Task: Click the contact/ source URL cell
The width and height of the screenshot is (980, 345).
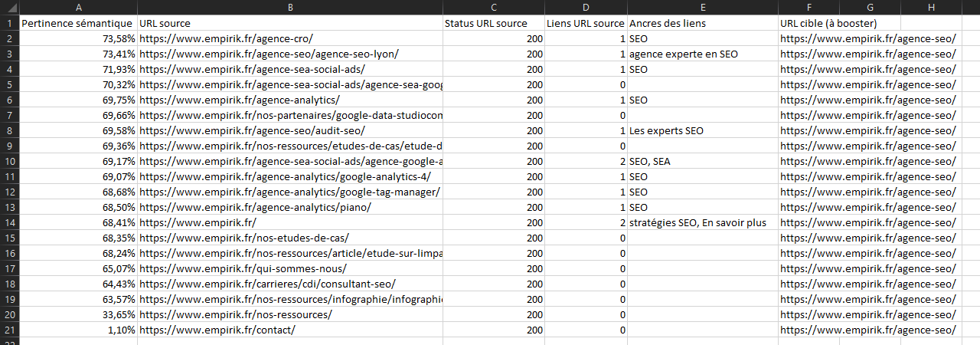Action: (290, 330)
